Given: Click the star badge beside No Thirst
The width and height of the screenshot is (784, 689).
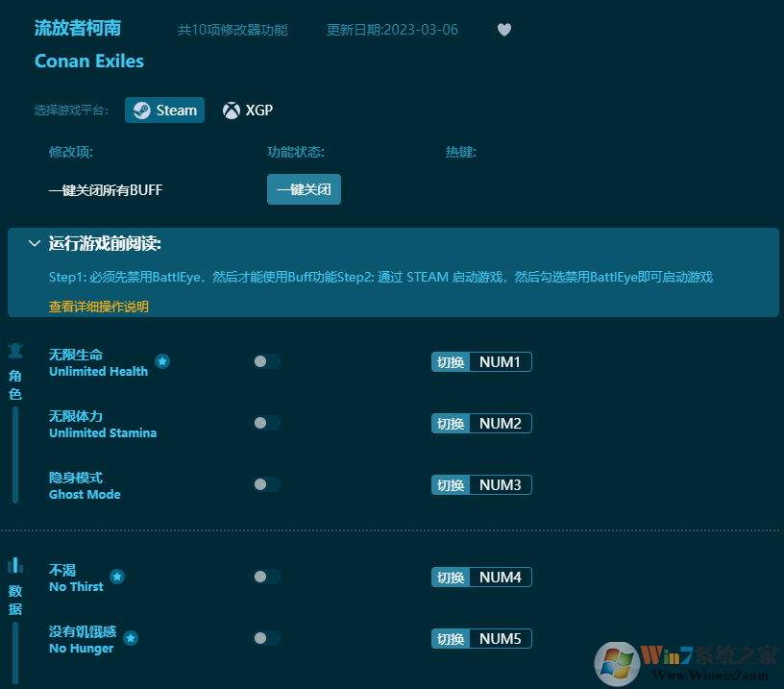Looking at the screenshot, I should coord(117,577).
